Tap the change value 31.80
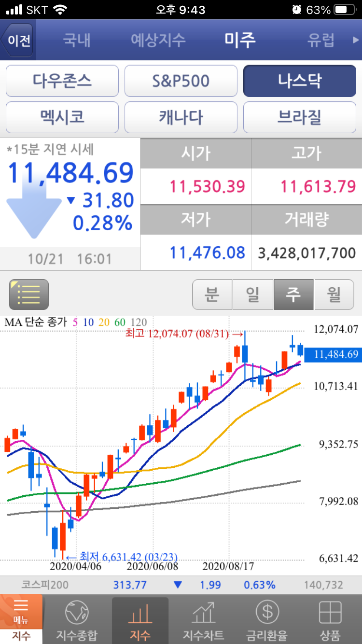 click(108, 200)
